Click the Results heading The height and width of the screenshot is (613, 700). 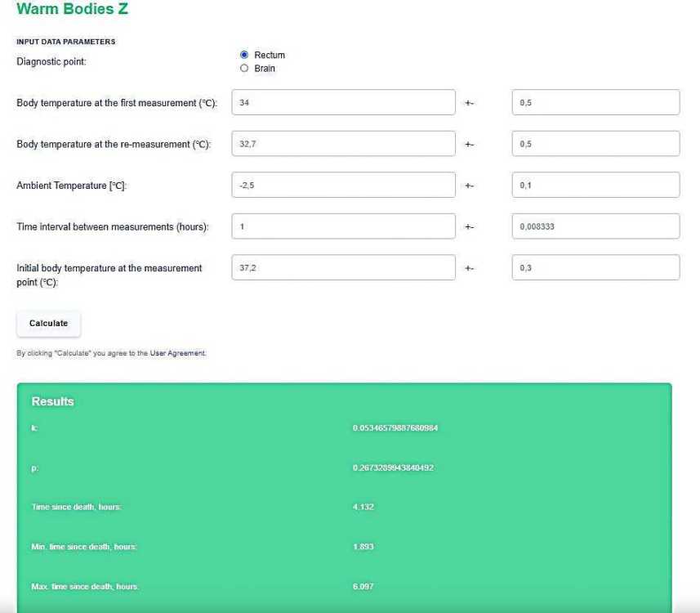(52, 401)
